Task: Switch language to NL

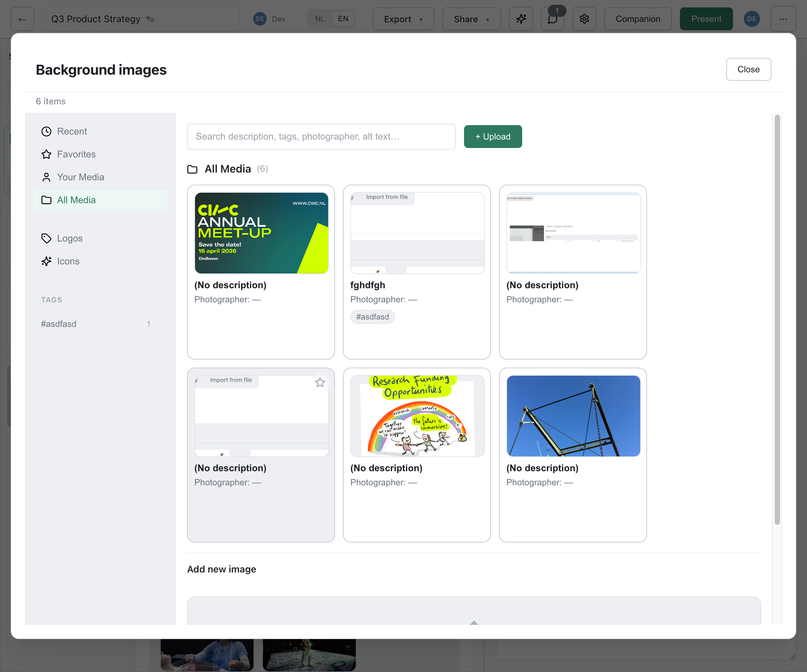Action: [x=320, y=19]
